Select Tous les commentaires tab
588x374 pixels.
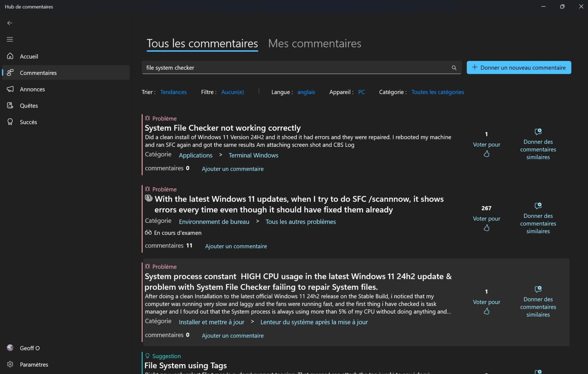(x=202, y=43)
